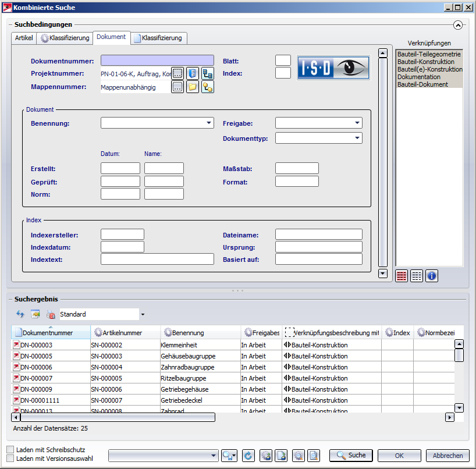476x469 pixels.
Task: Click the blue info icon under Verknüpfungen
Action: pyautogui.click(x=431, y=276)
